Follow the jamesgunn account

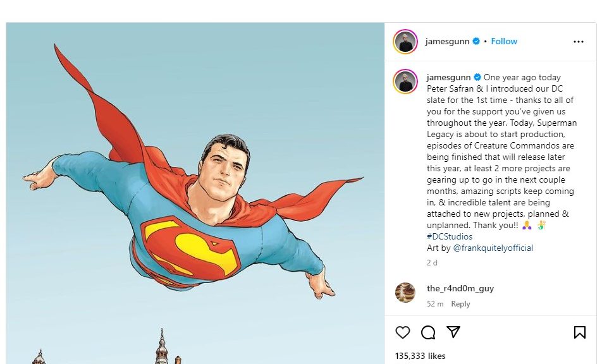pyautogui.click(x=504, y=42)
